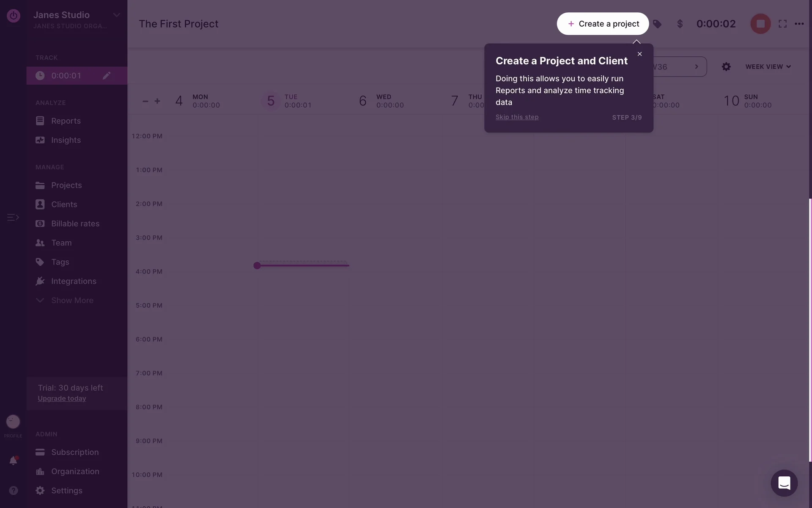812x508 pixels.
Task: Go to Billable rates page
Action: (75, 224)
